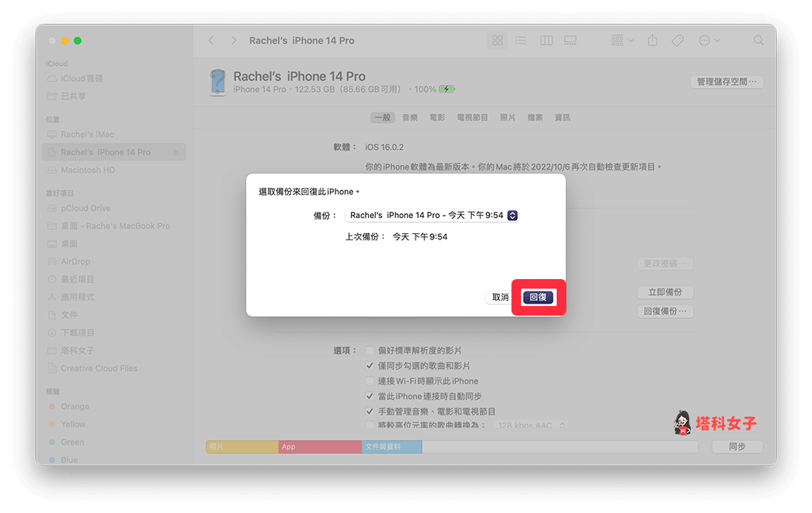This screenshot has width=812, height=513.
Task: Click the iPhone device icon
Action: tap(218, 82)
